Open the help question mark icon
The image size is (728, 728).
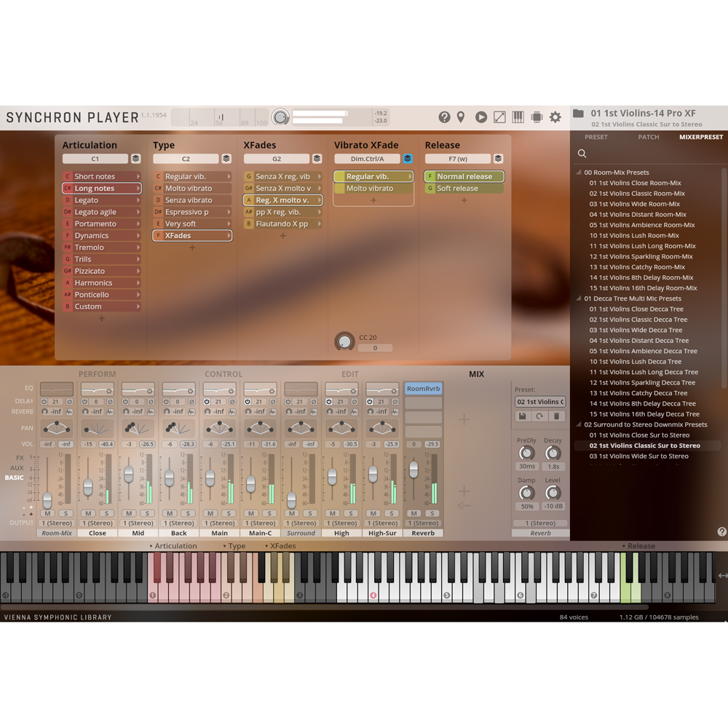(445, 117)
